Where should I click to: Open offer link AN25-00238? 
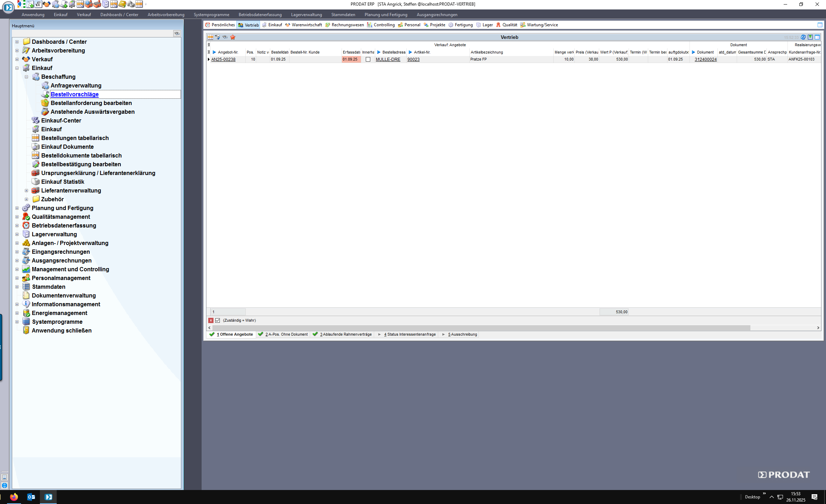223,59
